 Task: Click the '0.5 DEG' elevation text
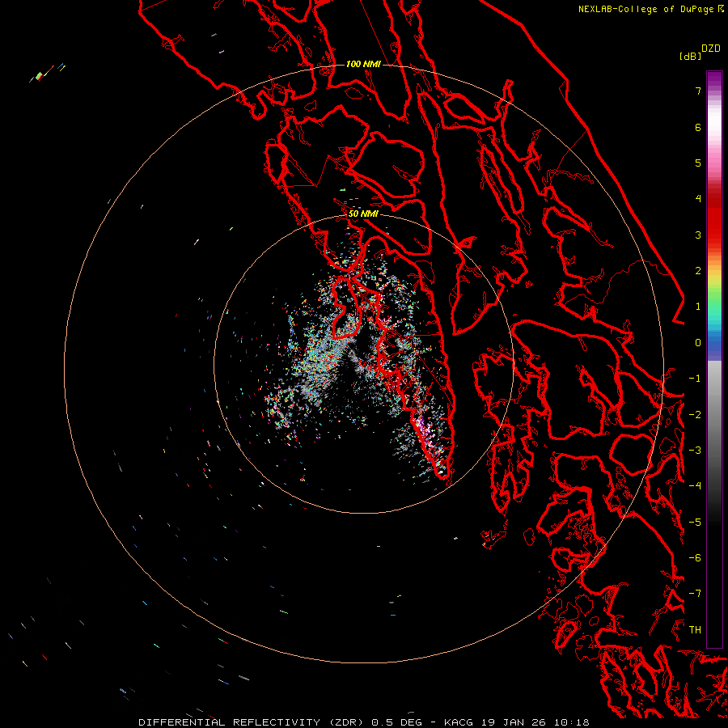396,722
